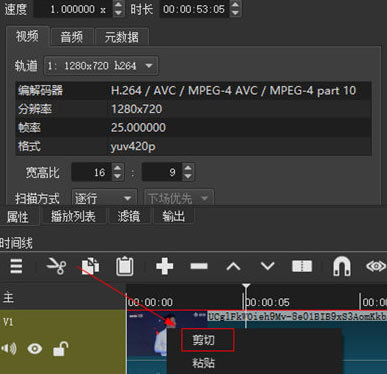The image size is (387, 374).
Task: Open 属性 panel tab
Action: pos(18,217)
